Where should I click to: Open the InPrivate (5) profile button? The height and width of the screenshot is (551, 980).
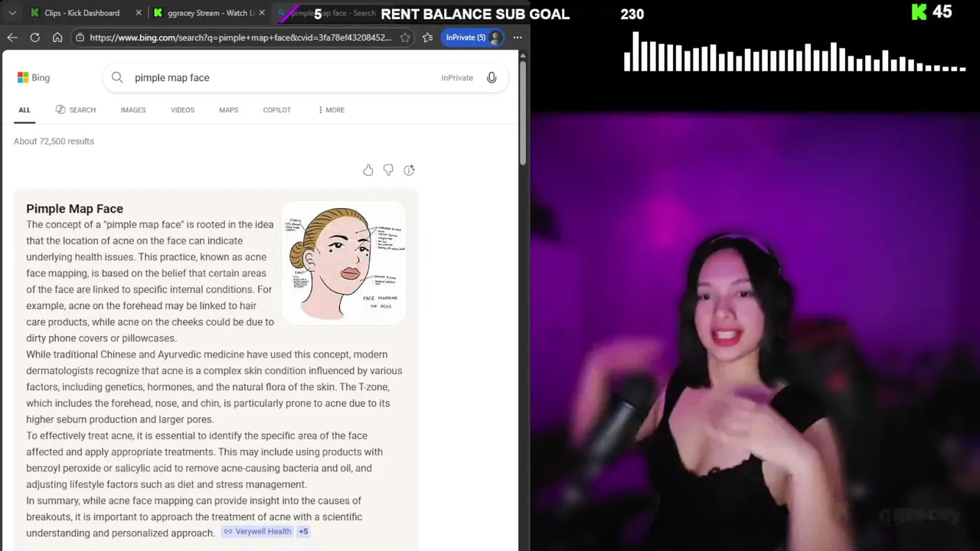(473, 37)
